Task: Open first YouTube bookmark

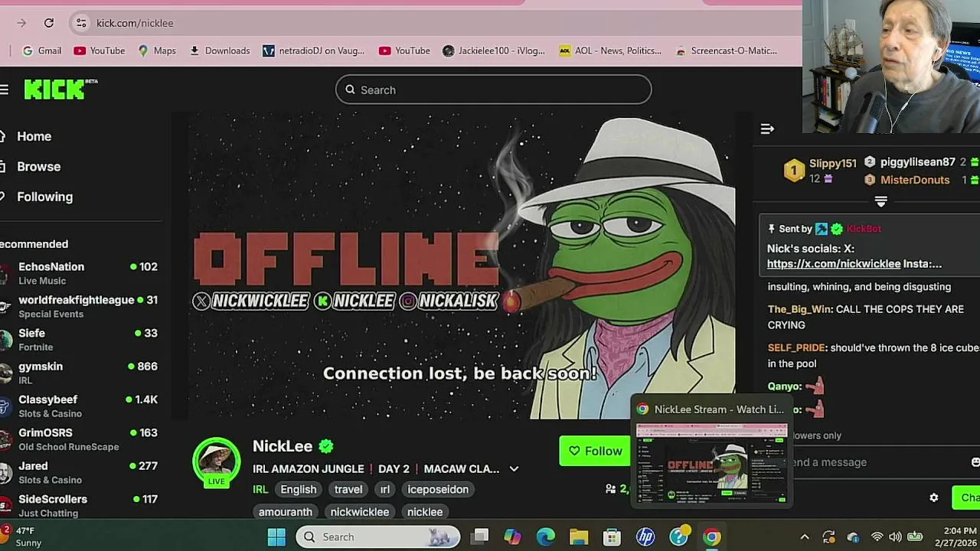Action: tap(99, 51)
